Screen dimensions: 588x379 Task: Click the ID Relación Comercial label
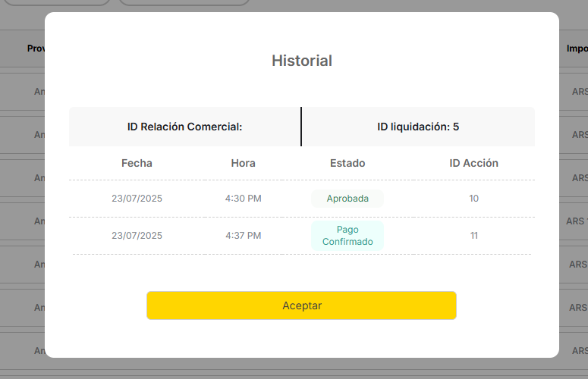coord(184,127)
